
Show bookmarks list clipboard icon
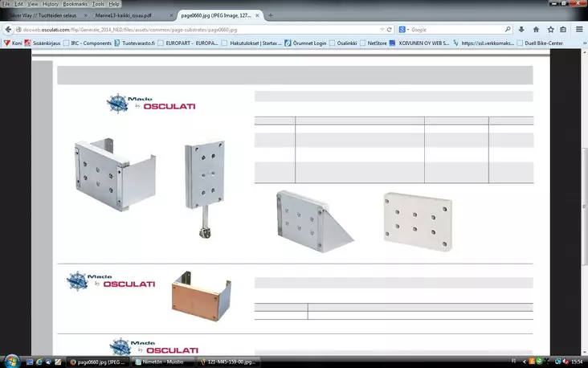click(563, 30)
